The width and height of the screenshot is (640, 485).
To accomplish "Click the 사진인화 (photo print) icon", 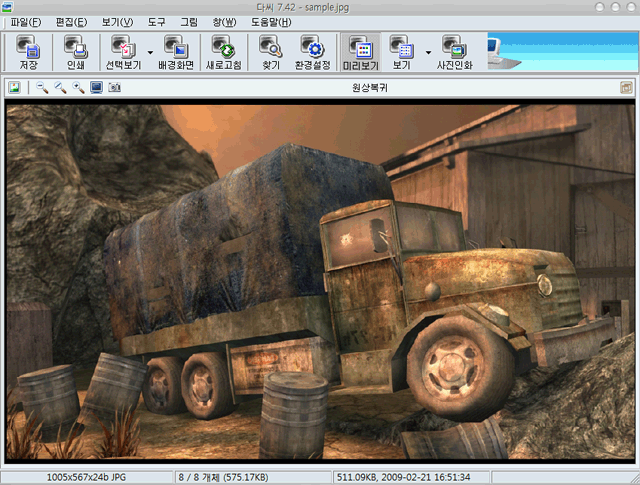I will pos(454,52).
